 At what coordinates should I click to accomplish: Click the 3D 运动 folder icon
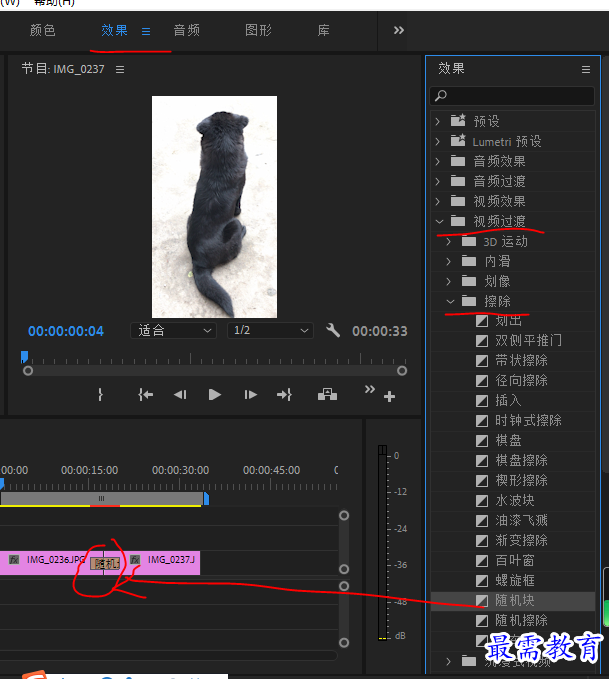(x=469, y=241)
